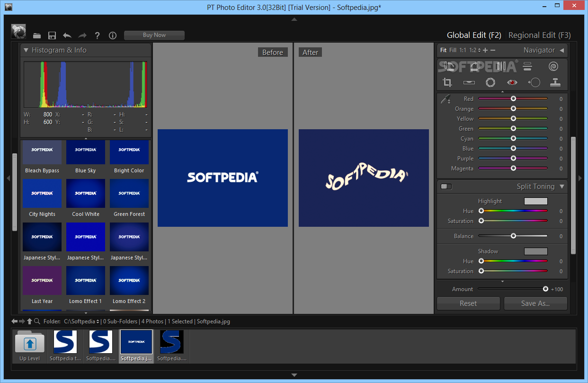588x383 pixels.
Task: Hide the left panel with its side arrow
Action: pos(8,178)
